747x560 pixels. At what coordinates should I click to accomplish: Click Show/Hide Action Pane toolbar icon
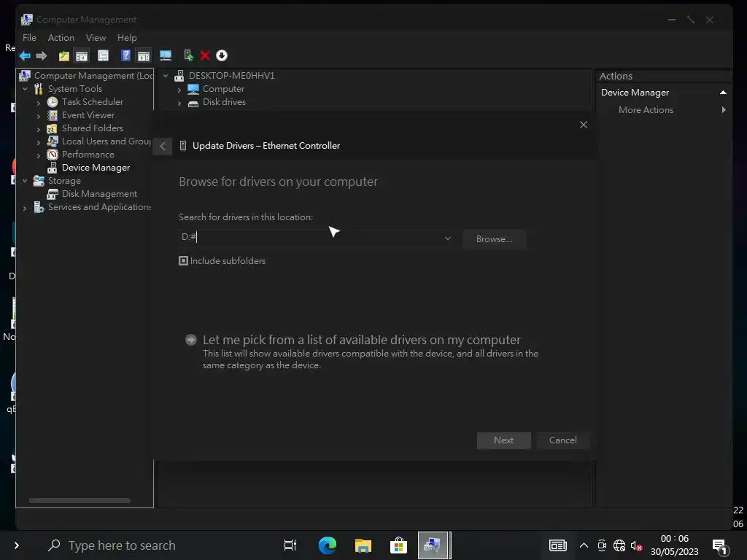(144, 55)
